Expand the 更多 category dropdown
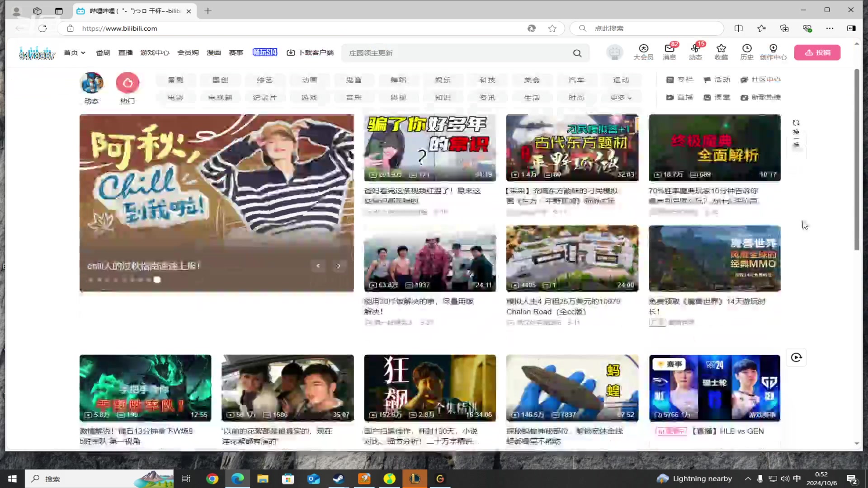Viewport: 868px width, 488px height. pyautogui.click(x=621, y=97)
